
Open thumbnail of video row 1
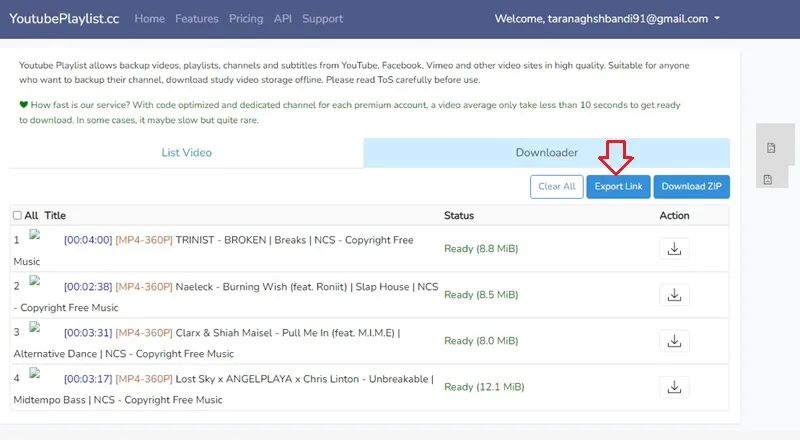coord(35,235)
